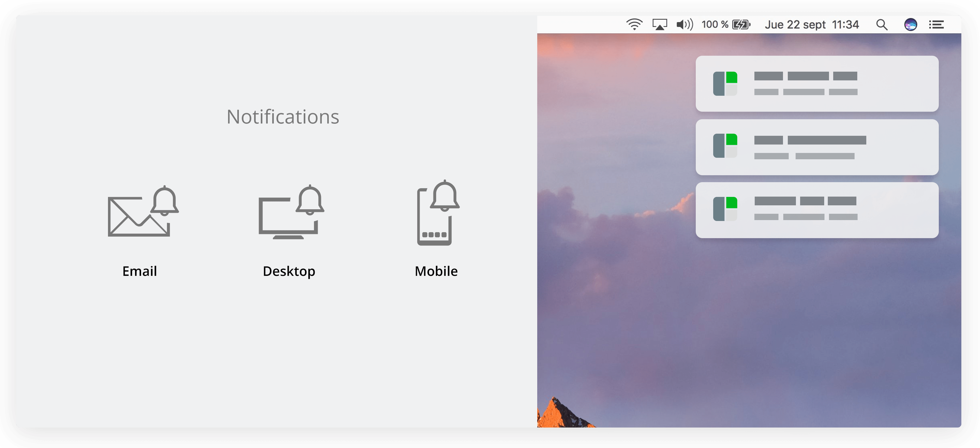The image size is (980, 448).
Task: Click app icon in third notification
Action: click(x=725, y=209)
